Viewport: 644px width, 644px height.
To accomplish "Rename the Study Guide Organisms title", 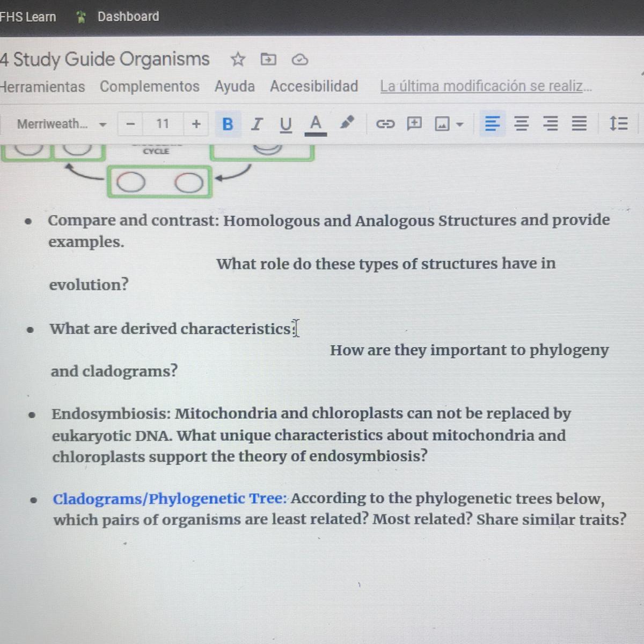I will click(x=105, y=59).
